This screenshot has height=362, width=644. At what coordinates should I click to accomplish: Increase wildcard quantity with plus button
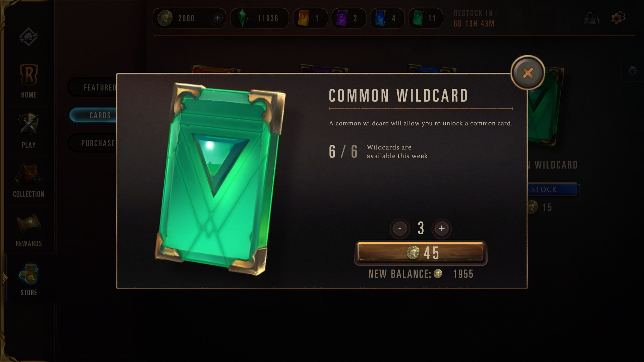[x=441, y=228]
